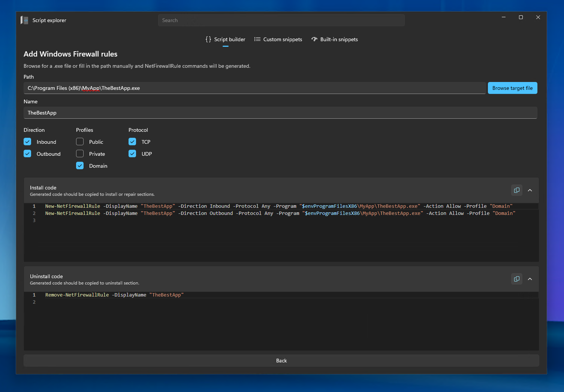Enable the Public profile checkbox
Screen dimensions: 564x392
80,142
